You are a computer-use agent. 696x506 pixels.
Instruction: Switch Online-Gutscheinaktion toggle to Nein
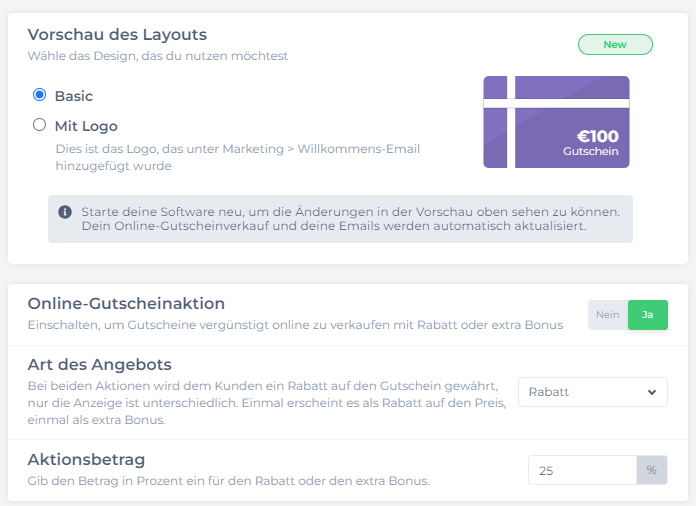[608, 315]
